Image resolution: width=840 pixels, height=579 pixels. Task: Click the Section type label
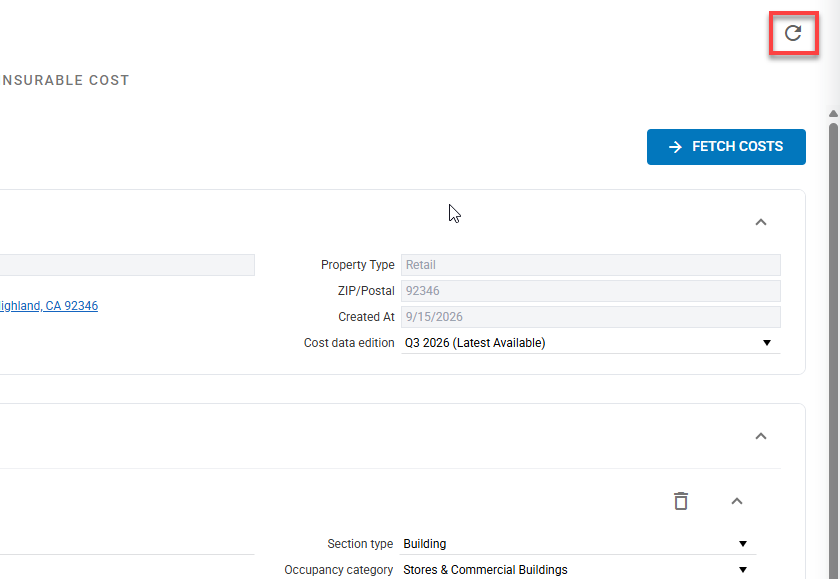360,544
